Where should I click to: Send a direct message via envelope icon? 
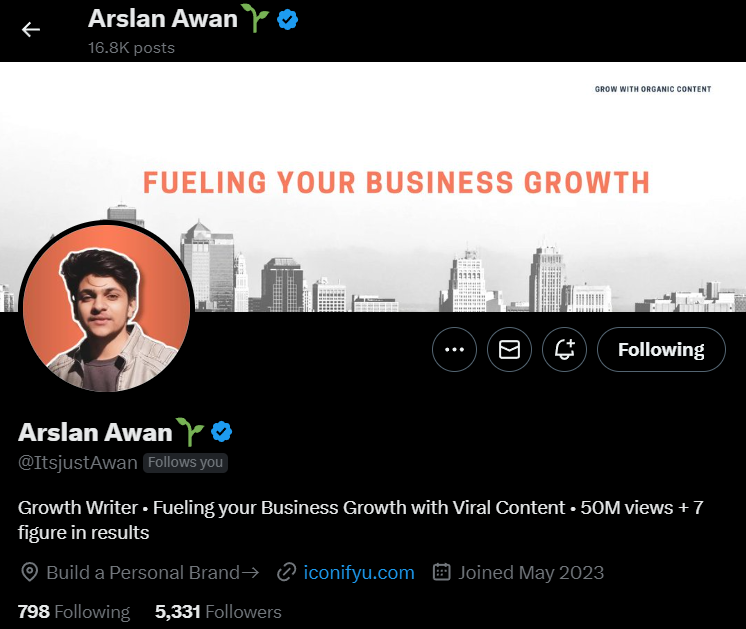point(509,349)
